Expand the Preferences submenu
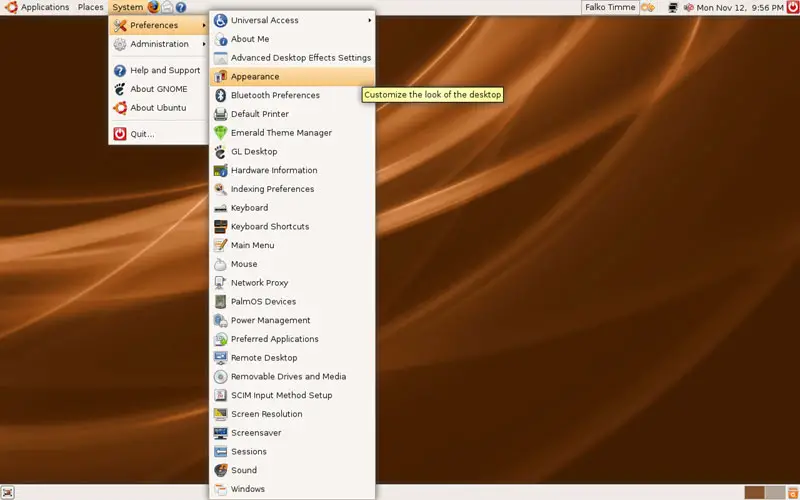The width and height of the screenshot is (800, 500). pos(159,25)
